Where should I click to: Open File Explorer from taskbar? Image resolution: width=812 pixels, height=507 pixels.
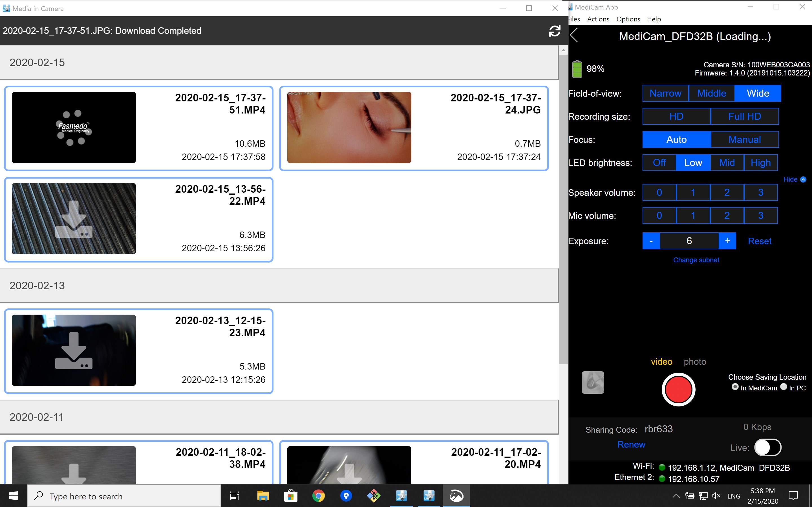(263, 496)
